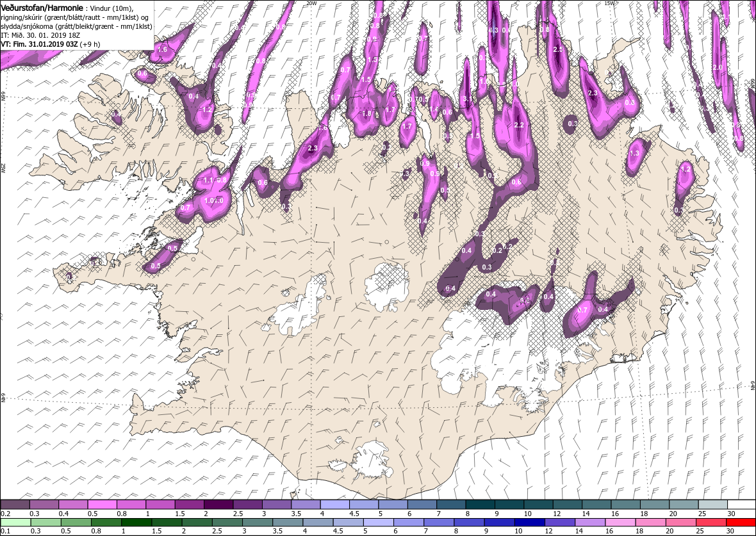The width and height of the screenshot is (756, 536).
Task: Select rain swatch between 0.3 and 0.5
Action: pos(45,523)
